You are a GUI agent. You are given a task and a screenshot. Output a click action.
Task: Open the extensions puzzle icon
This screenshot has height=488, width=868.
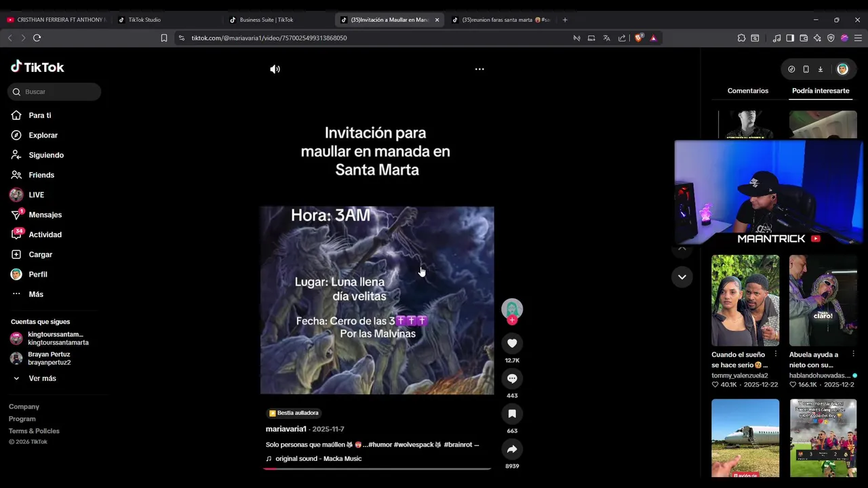click(x=741, y=38)
